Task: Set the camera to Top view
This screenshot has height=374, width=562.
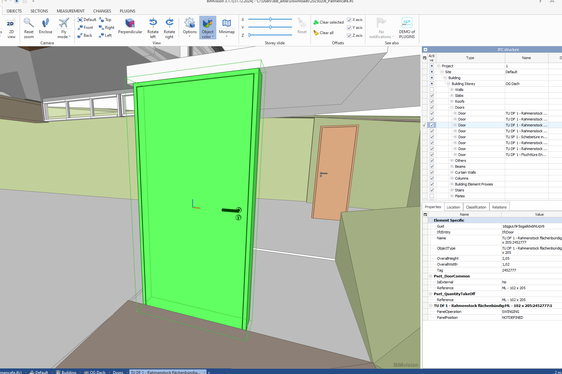Action: tap(105, 20)
